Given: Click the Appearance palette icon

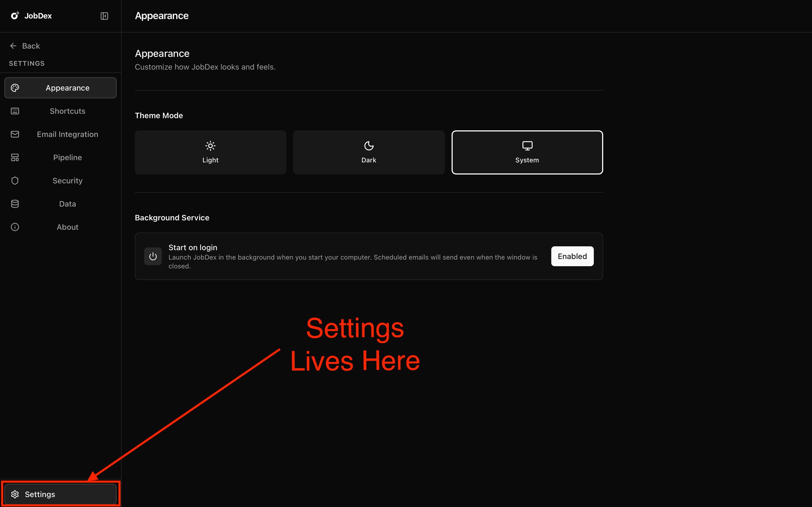Looking at the screenshot, I should coord(15,88).
